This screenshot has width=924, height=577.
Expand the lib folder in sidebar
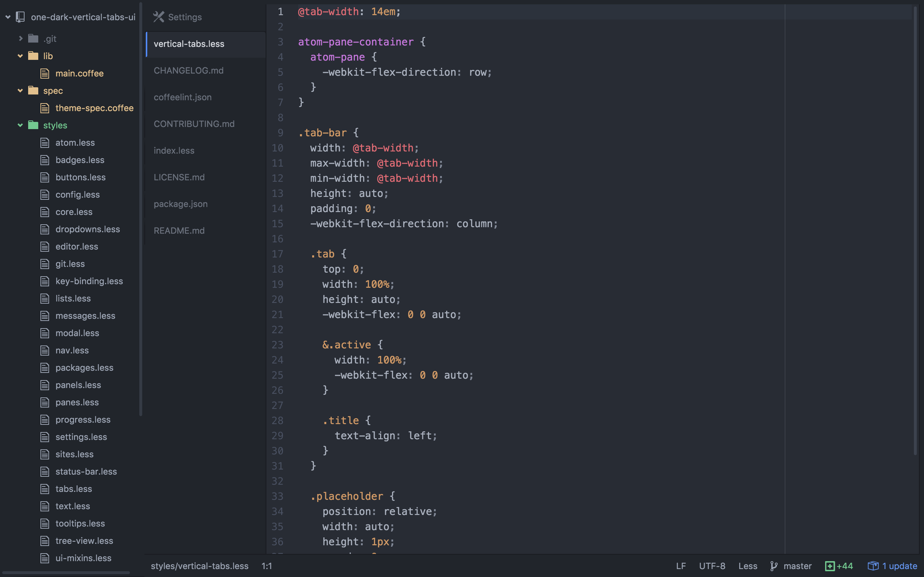(20, 55)
